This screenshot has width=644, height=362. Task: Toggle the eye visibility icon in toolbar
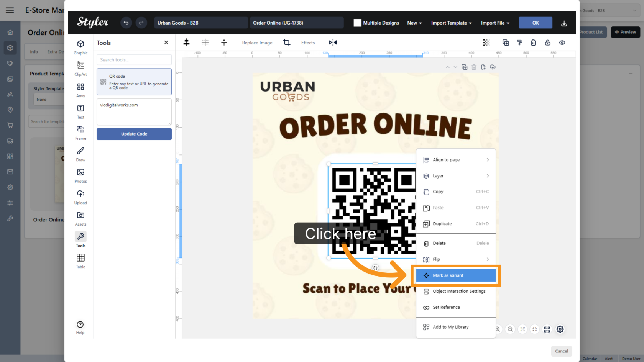562,43
